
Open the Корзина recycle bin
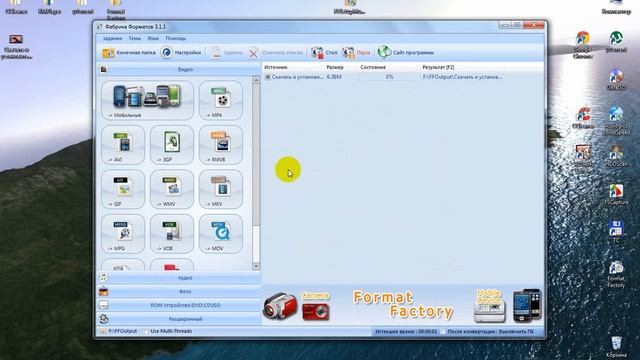(x=616, y=347)
